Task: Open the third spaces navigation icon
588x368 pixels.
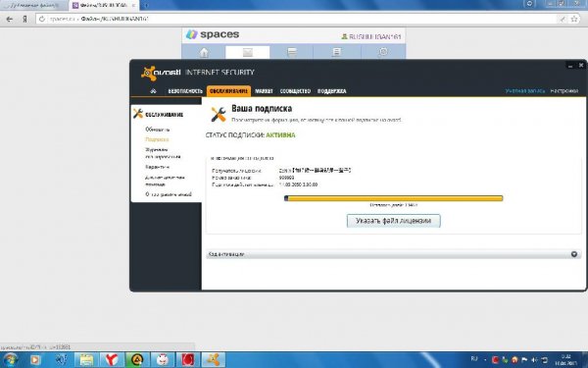Action: pos(292,52)
